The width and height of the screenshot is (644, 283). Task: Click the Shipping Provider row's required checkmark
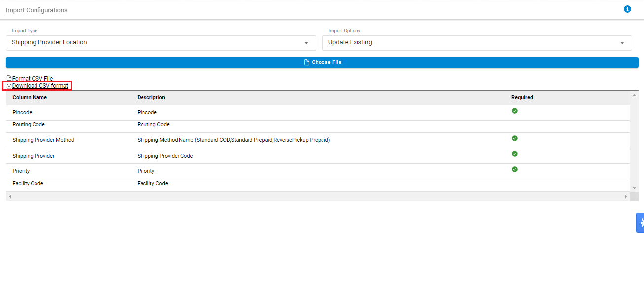coord(515,154)
